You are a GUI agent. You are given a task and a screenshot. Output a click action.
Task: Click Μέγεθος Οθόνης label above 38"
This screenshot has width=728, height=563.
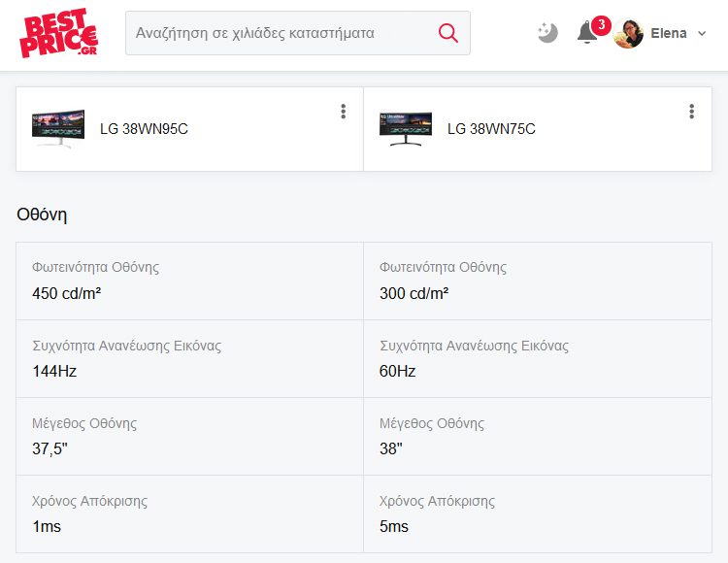tap(432, 423)
